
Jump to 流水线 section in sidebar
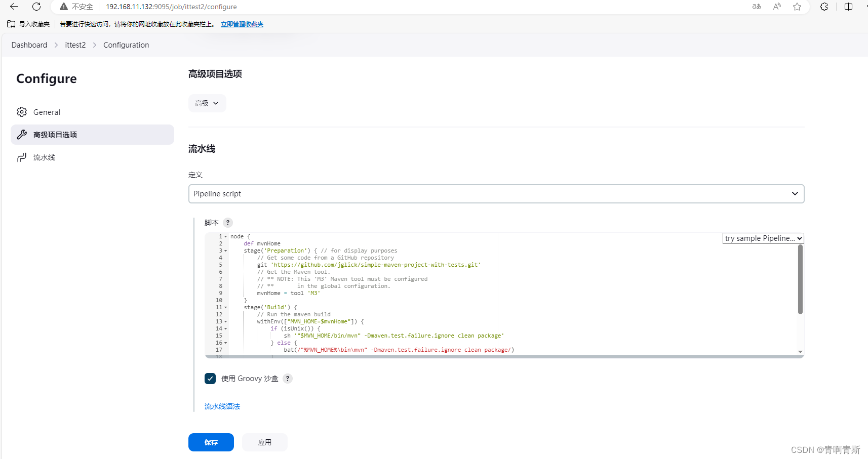coord(92,157)
